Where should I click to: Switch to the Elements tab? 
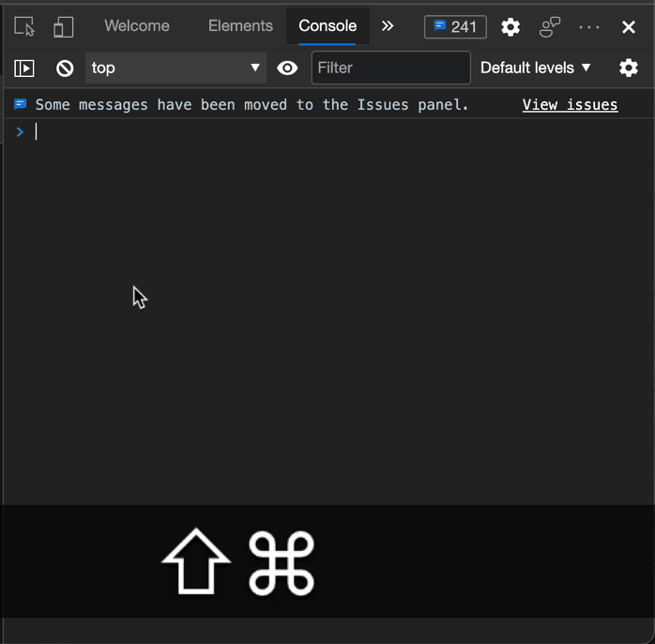(x=240, y=26)
